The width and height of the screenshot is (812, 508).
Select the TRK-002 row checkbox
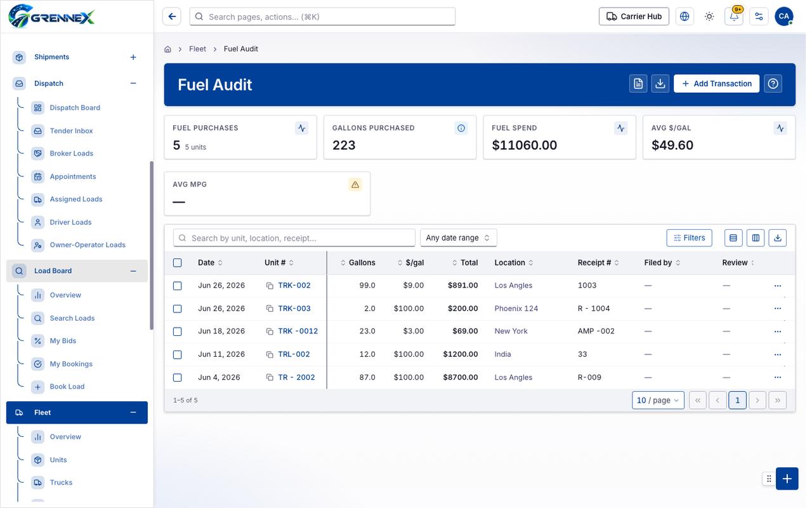click(178, 286)
